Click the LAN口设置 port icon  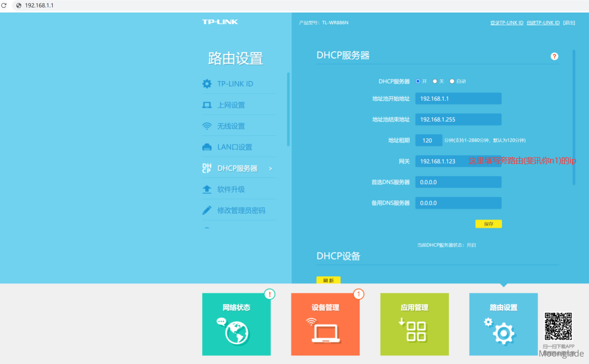(207, 147)
